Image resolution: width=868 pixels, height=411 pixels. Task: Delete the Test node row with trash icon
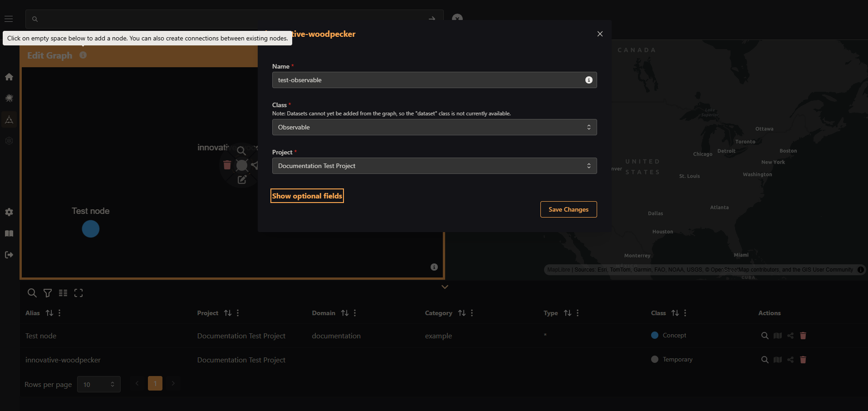pos(803,336)
